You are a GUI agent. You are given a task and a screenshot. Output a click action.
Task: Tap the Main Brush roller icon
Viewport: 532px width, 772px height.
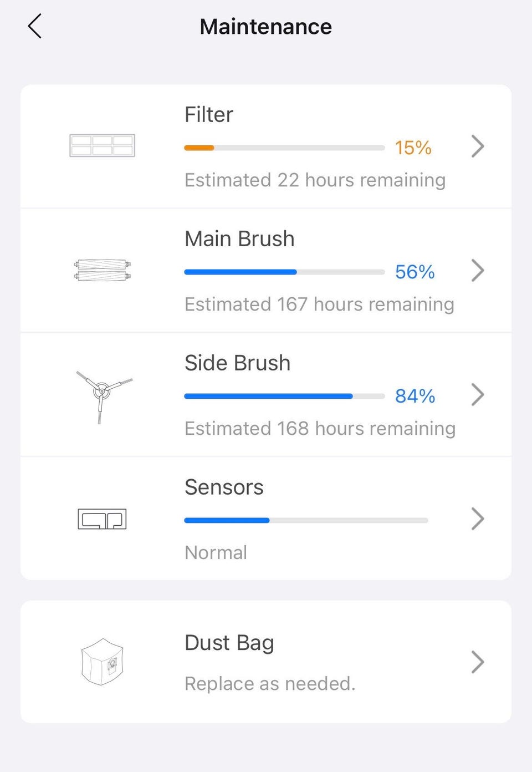102,270
